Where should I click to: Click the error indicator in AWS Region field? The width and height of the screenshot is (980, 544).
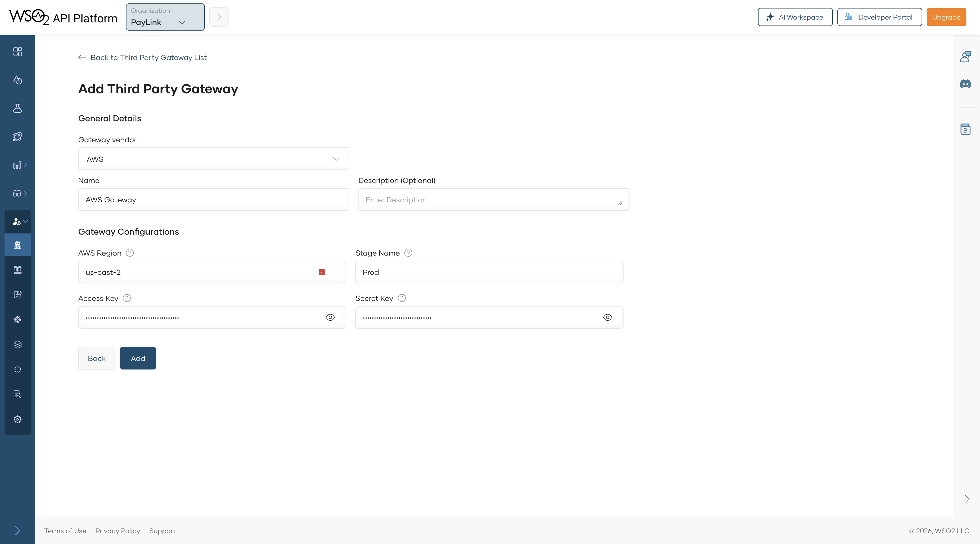[x=322, y=272]
